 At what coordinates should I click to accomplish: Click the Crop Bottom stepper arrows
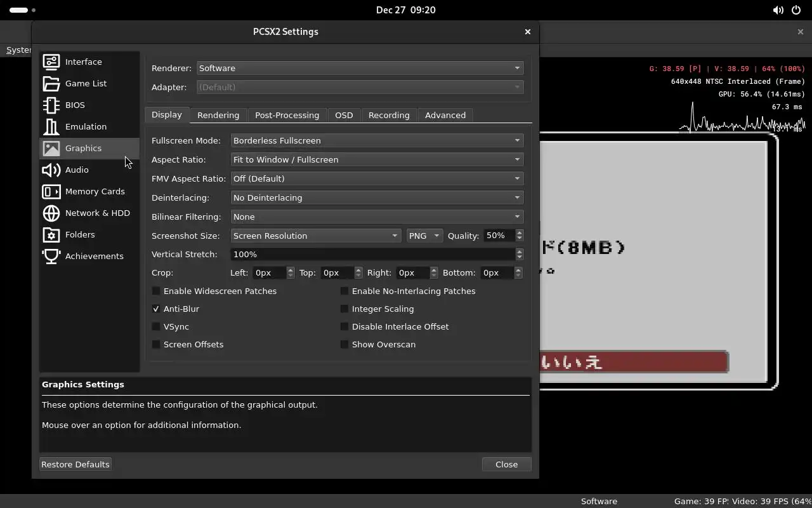click(518, 272)
